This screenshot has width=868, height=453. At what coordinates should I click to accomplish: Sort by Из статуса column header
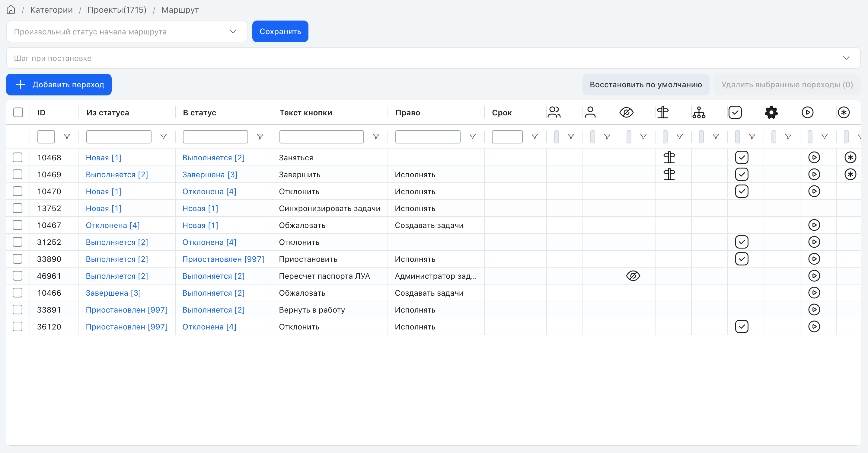[108, 113]
